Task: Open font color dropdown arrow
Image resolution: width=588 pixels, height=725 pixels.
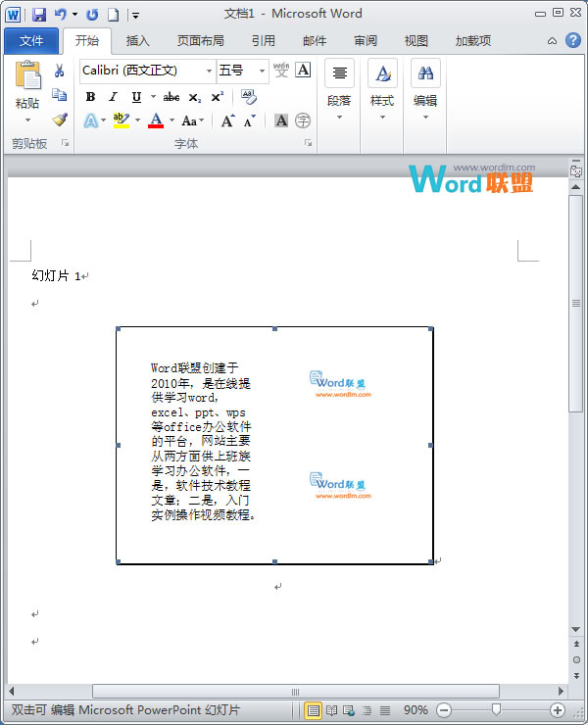Action: [x=172, y=121]
